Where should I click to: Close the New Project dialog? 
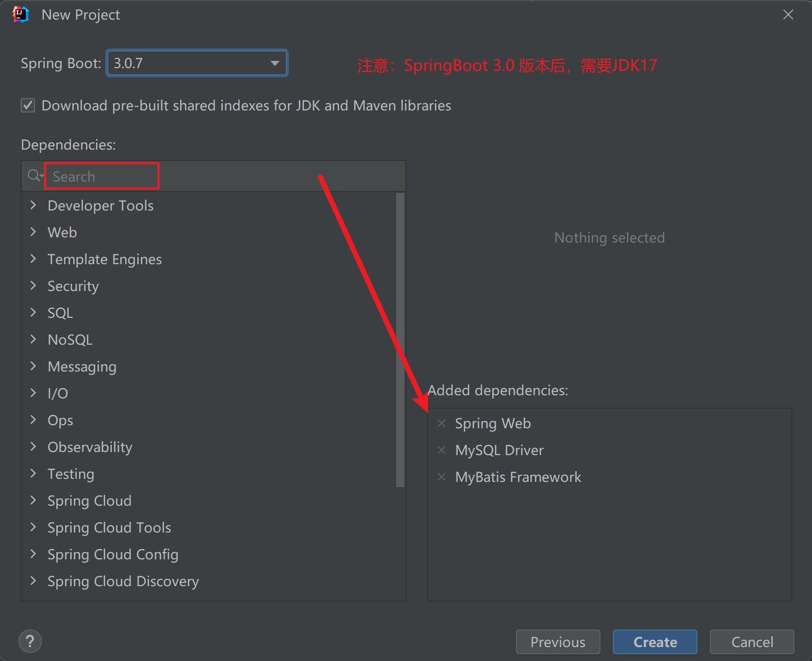click(788, 14)
